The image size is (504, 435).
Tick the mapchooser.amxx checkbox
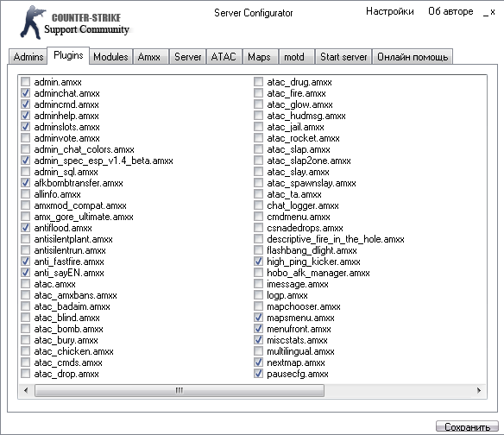tap(258, 306)
